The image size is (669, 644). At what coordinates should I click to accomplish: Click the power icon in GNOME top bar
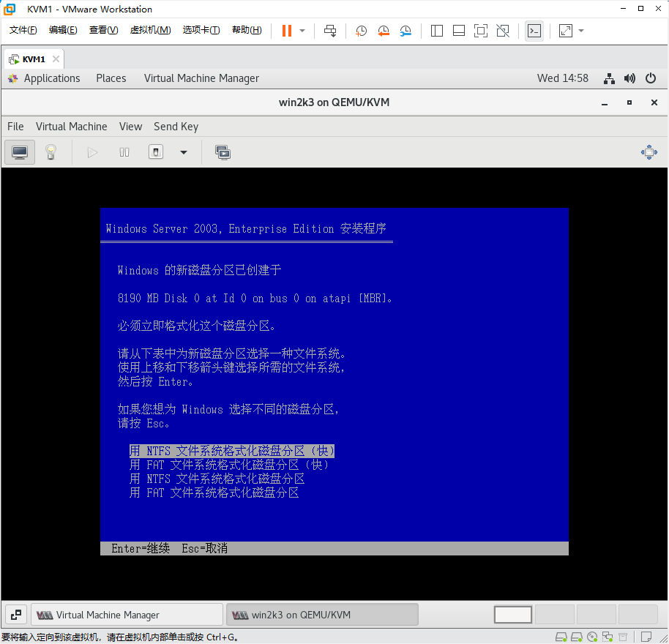650,78
